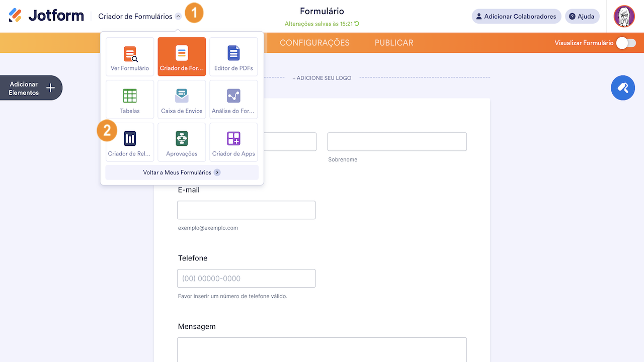Click the Telefone input field
The image size is (644, 362).
(246, 279)
